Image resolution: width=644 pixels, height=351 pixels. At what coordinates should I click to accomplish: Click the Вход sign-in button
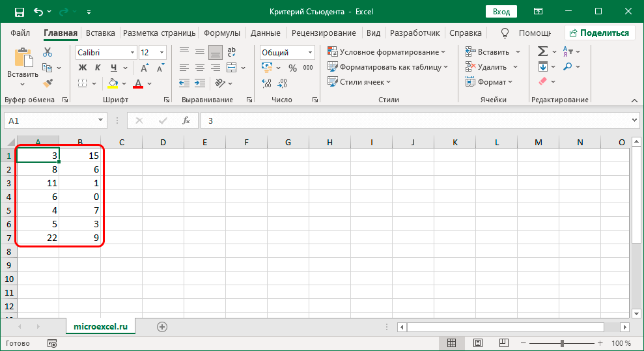pyautogui.click(x=501, y=12)
